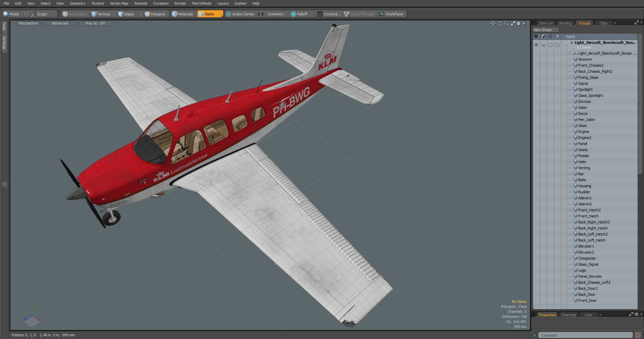Open the Action Center dropdown

[x=240, y=14]
